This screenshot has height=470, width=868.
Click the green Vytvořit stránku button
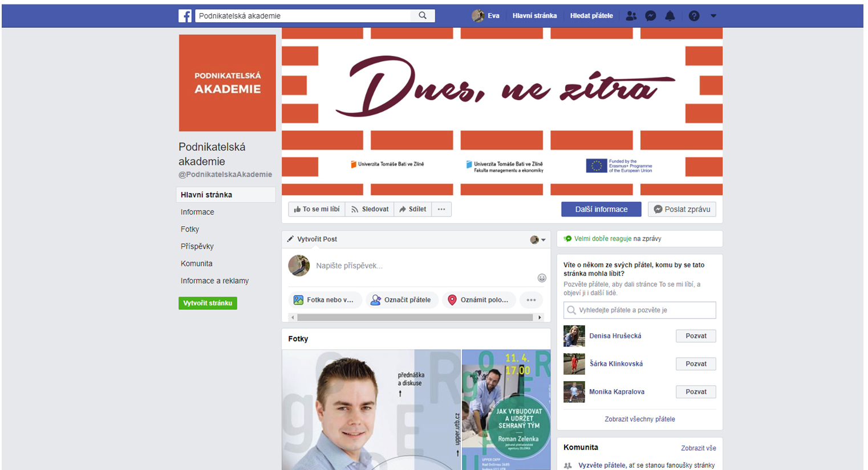click(208, 303)
